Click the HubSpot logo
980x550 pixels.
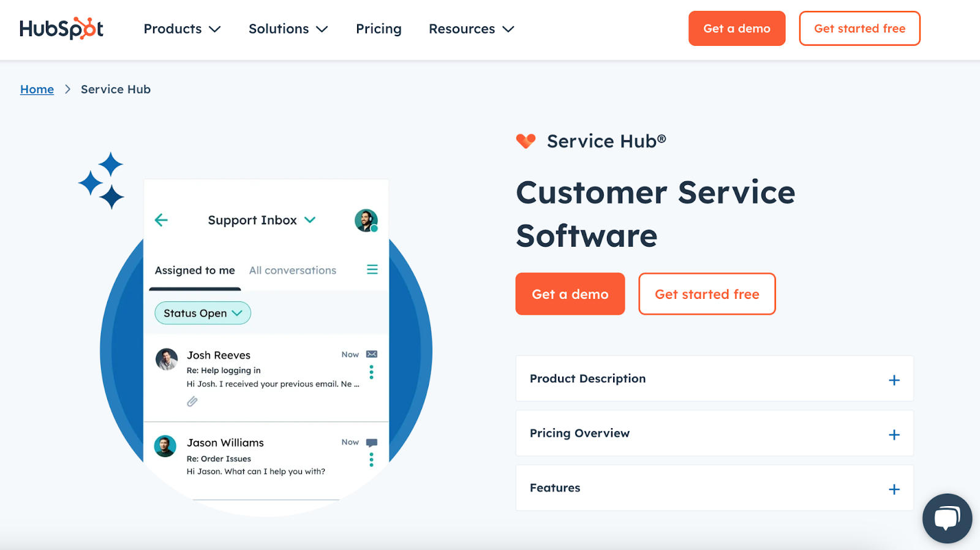pyautogui.click(x=61, y=29)
